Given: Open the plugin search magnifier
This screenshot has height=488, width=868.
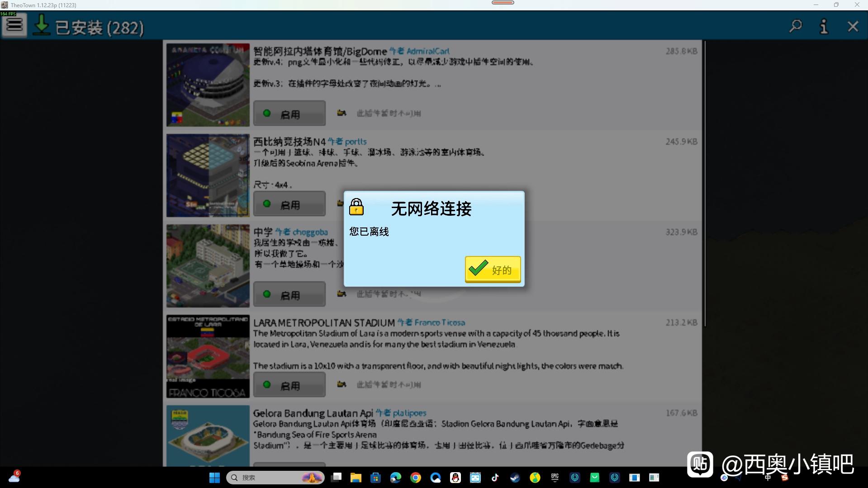Looking at the screenshot, I should click(x=795, y=26).
